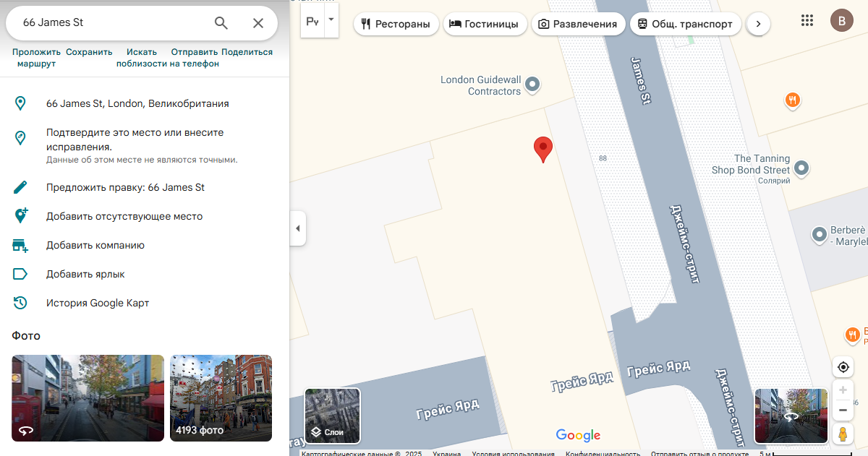This screenshot has height=456, width=868.
Task: Click The Tanning Shop Bond Street marker
Action: pos(801,169)
